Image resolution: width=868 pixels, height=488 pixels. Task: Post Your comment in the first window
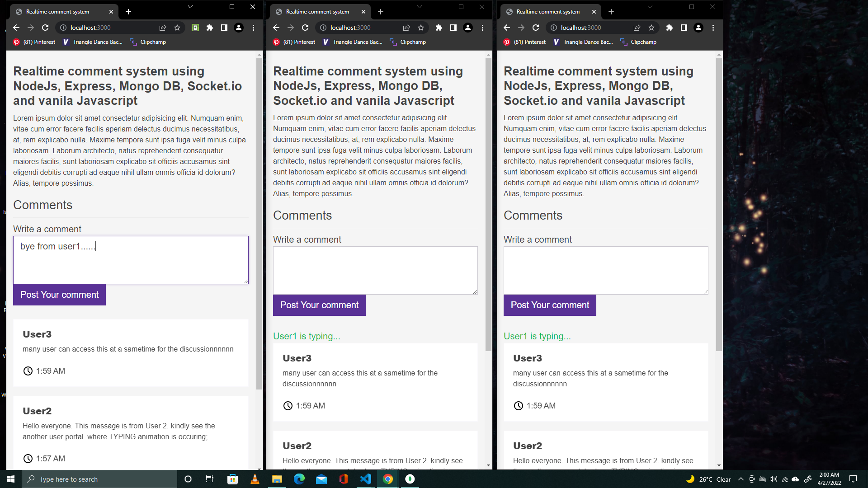click(59, 295)
